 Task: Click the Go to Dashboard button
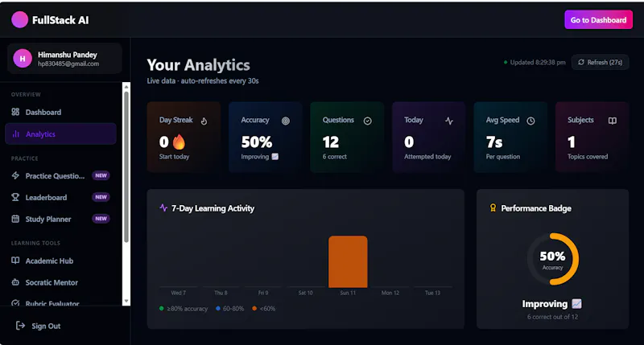click(598, 19)
